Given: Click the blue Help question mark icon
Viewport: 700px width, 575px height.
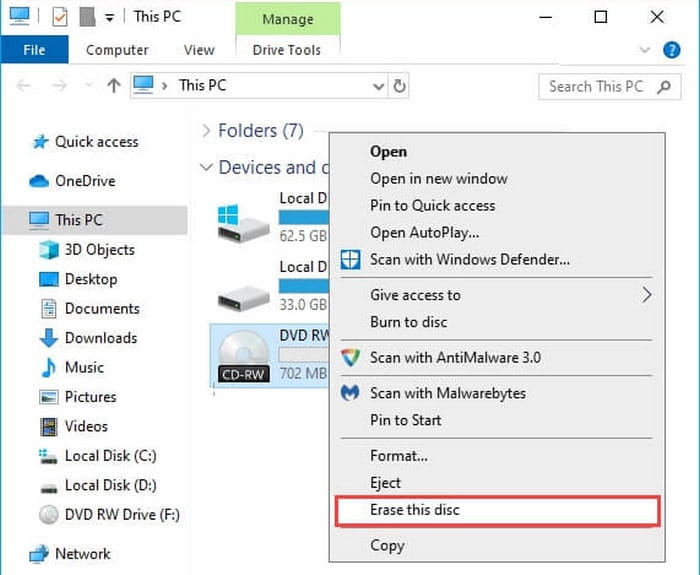Looking at the screenshot, I should [672, 49].
